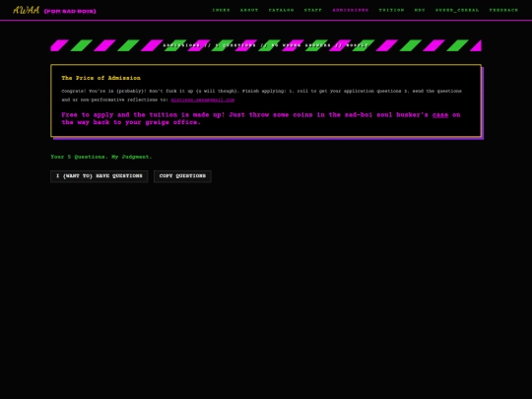Screen dimensions: 532x399
Task: Click "The Price of Admission" heading
Action: [100, 78]
